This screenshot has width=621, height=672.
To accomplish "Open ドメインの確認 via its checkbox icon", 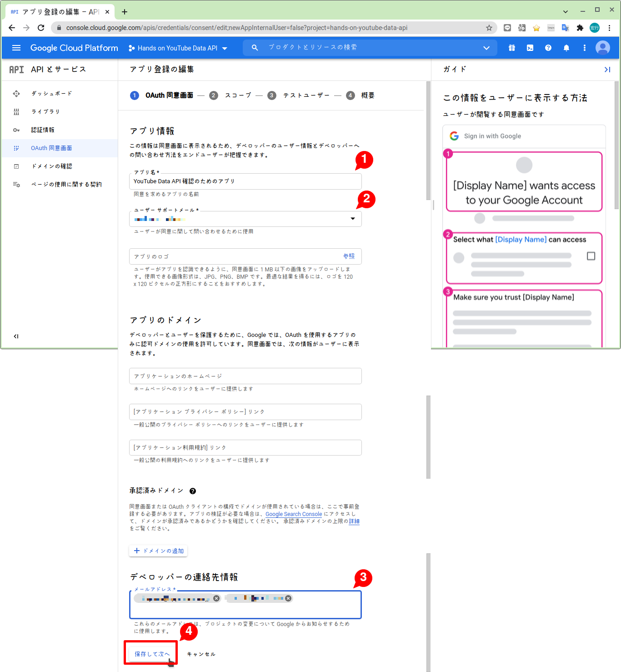I will (x=16, y=166).
